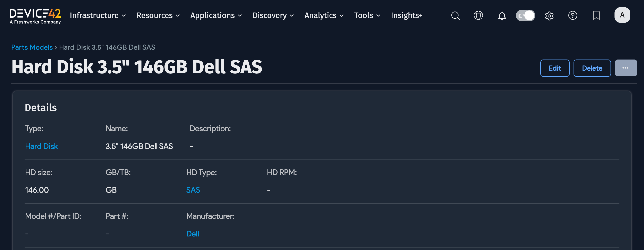Image resolution: width=644 pixels, height=250 pixels.
Task: Open the Discovery dropdown menu
Action: 273,16
